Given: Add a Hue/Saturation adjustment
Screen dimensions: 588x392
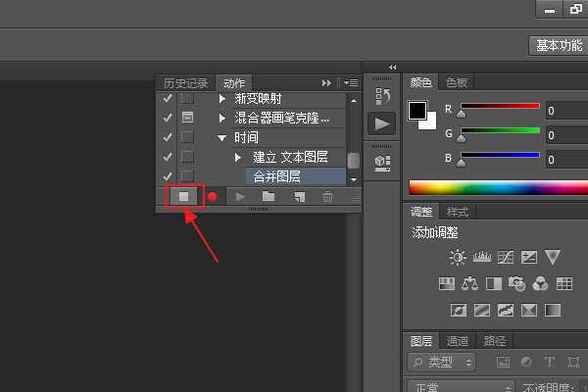Looking at the screenshot, I should (447, 284).
